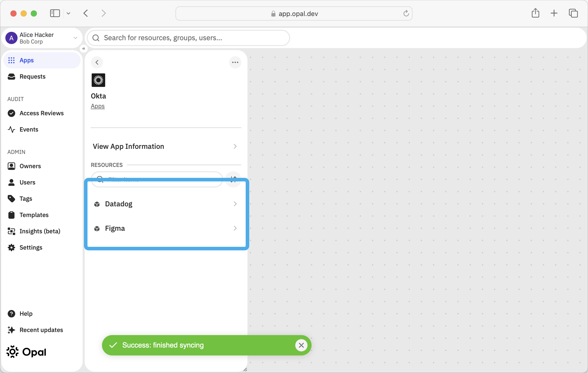Click the Bob Corp organization name
The height and width of the screenshot is (373, 588).
31,42
